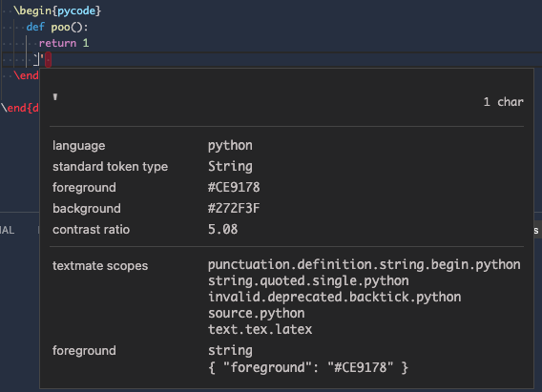The height and width of the screenshot is (392, 542).
Task: Click the 'contrast ratio' label
Action: 92,230
